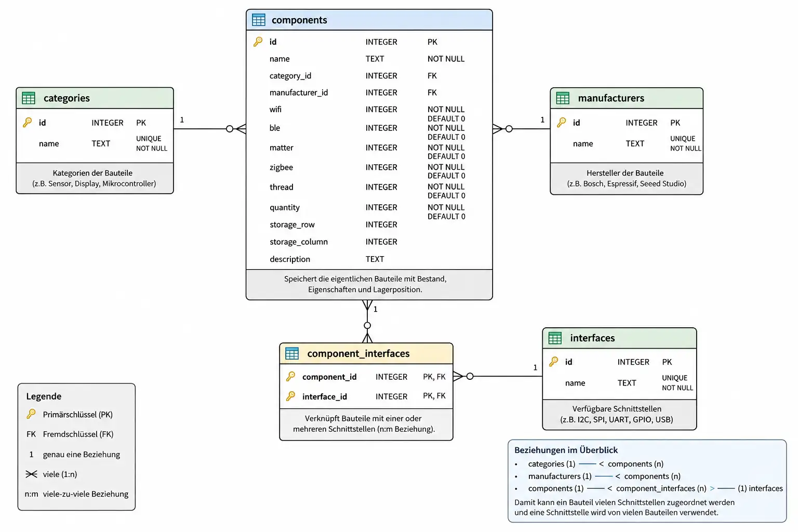Click the key icon beside manufacturers id

561,123
